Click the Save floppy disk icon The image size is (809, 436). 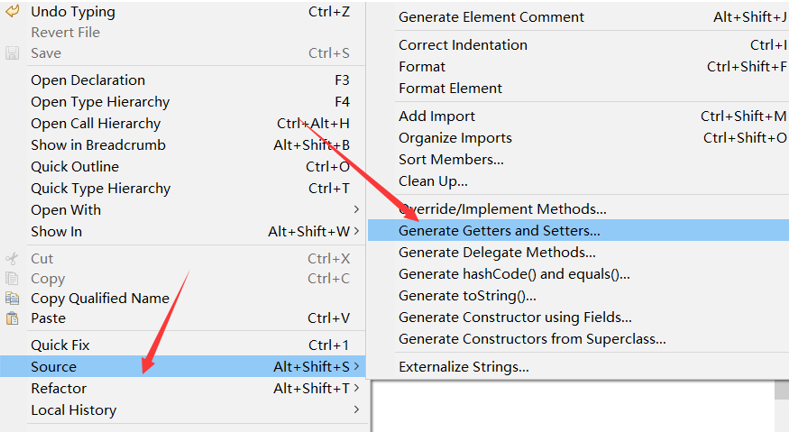(12, 53)
